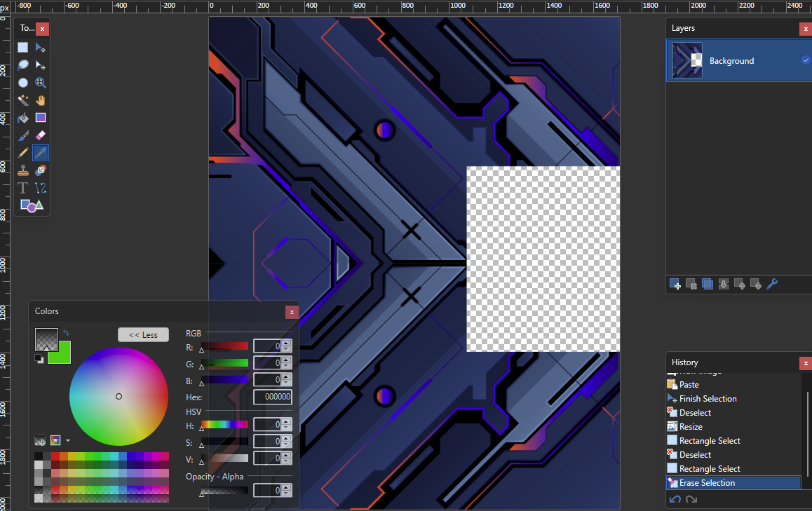Select the Color Picker eyedropper tool

(41, 153)
